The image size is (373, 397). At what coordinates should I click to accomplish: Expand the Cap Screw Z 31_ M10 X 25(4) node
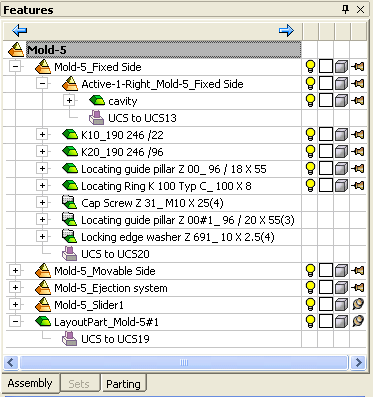tap(42, 202)
